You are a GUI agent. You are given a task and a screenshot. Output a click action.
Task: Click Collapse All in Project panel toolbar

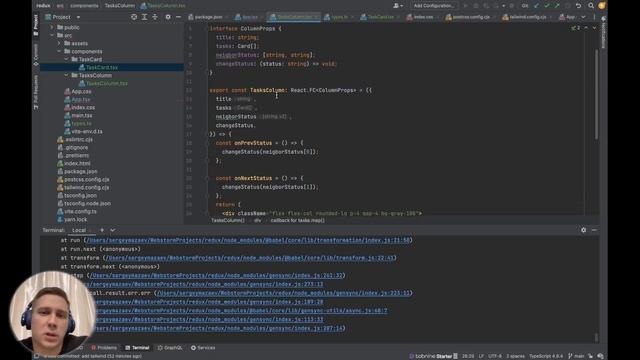155,17
